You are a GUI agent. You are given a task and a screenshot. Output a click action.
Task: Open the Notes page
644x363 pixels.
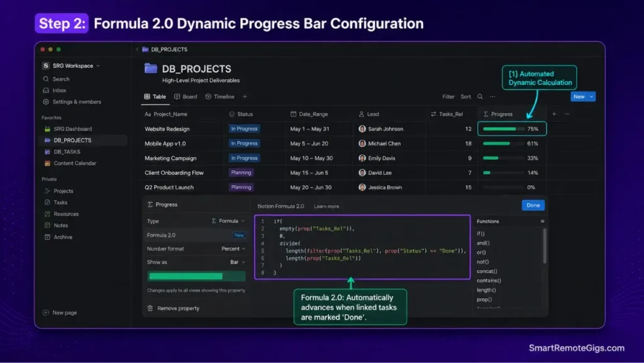pos(60,225)
